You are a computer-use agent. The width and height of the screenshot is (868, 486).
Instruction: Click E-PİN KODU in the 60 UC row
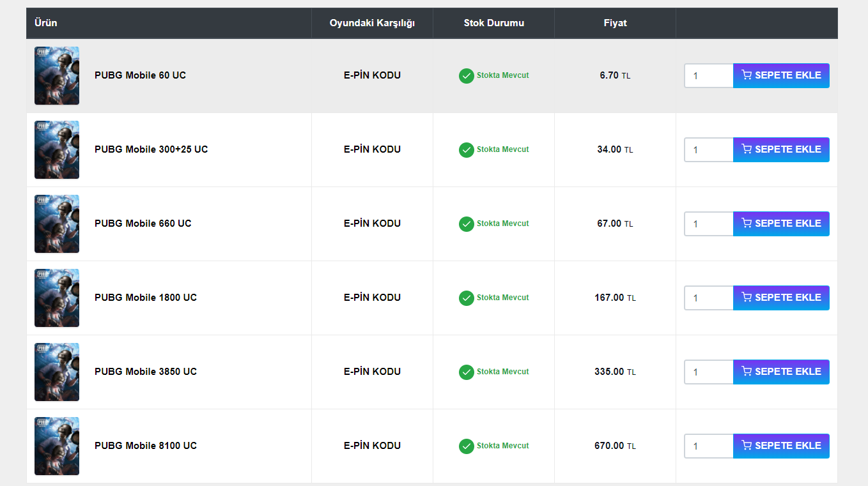[372, 75]
